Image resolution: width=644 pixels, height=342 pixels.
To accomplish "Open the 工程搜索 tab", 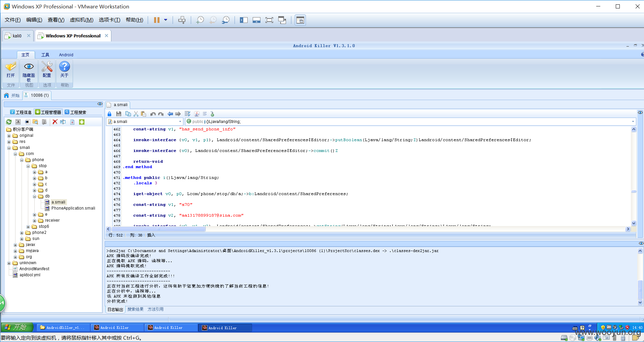I will coord(75,112).
